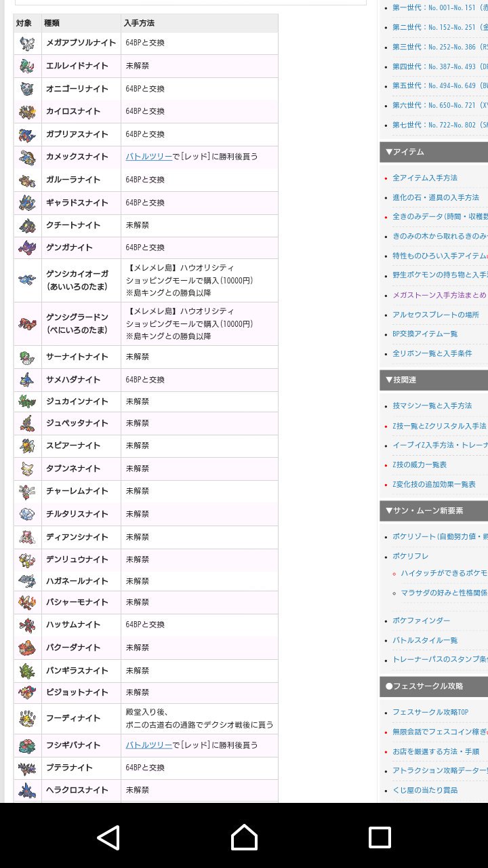Click the クチートナイト Pokémon sprite

[27, 225]
